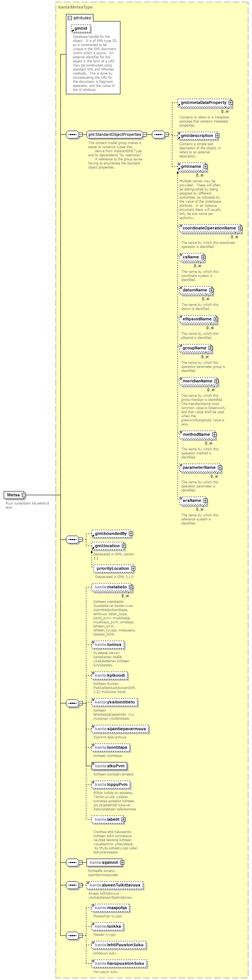Expand priorityLocation element

pos(133,568)
